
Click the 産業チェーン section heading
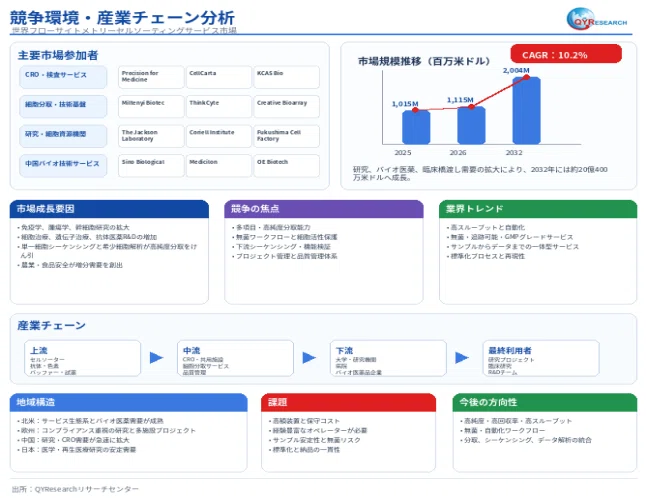coord(51,326)
